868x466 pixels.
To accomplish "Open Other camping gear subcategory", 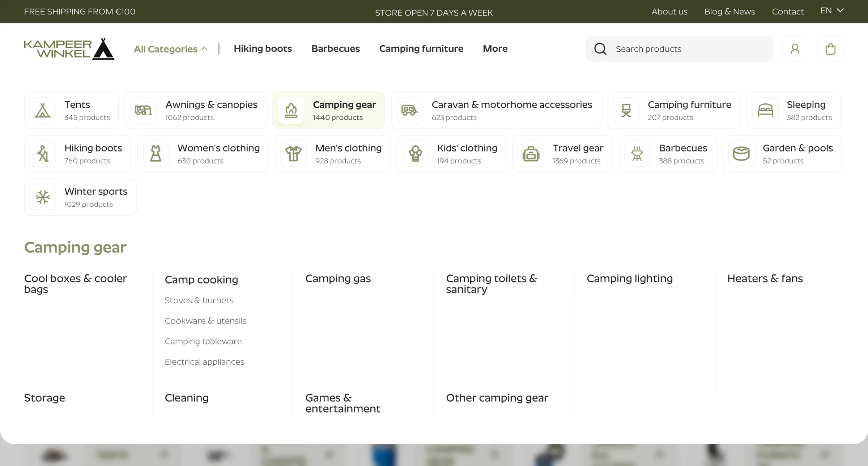I will coord(497,398).
